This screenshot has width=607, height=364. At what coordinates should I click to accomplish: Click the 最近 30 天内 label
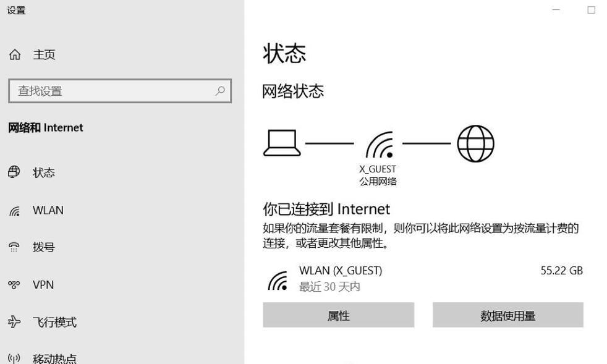(x=330, y=287)
